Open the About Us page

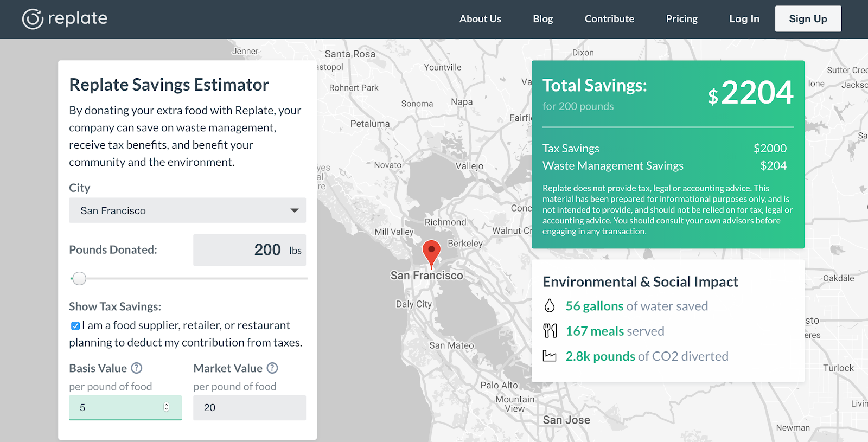coord(480,19)
